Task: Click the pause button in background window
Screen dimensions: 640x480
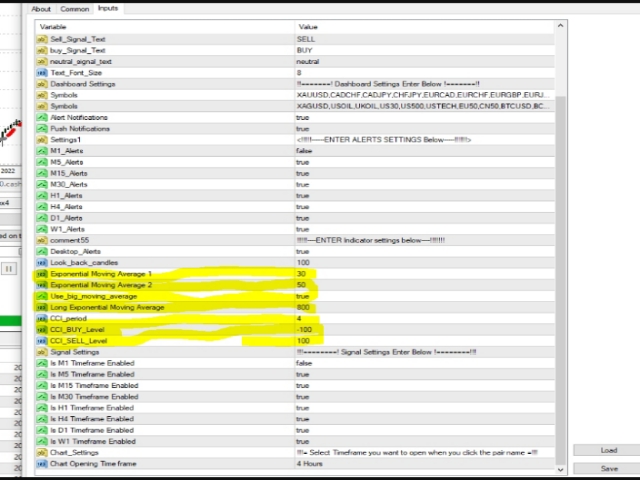Action: point(9,269)
